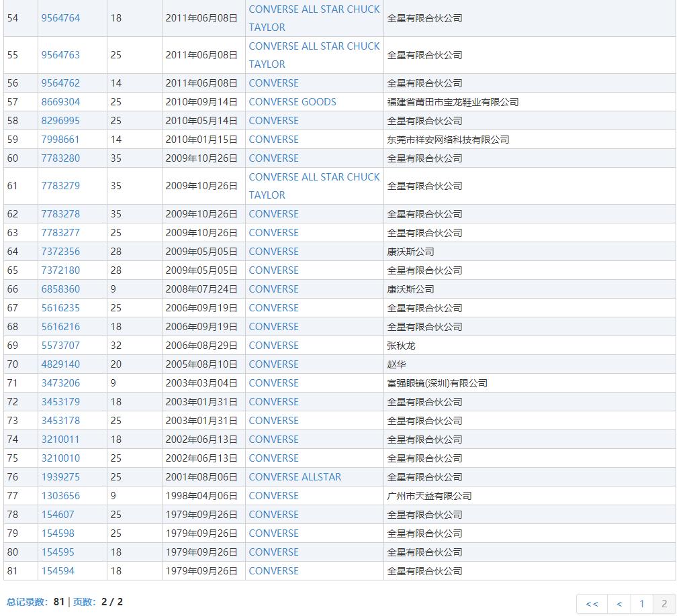This screenshot has width=691, height=616.
Task: Open registration 9564763 details
Action: [x=60, y=55]
